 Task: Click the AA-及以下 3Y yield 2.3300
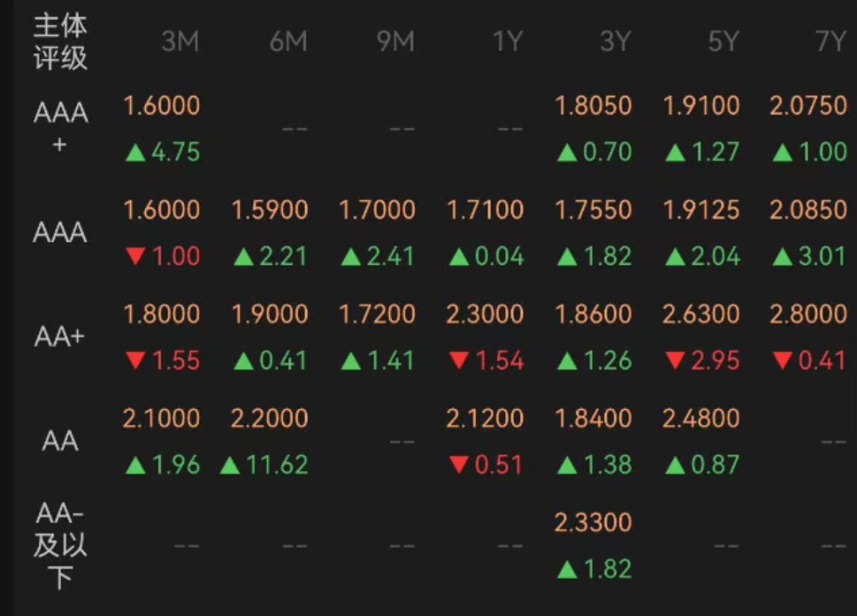click(593, 522)
